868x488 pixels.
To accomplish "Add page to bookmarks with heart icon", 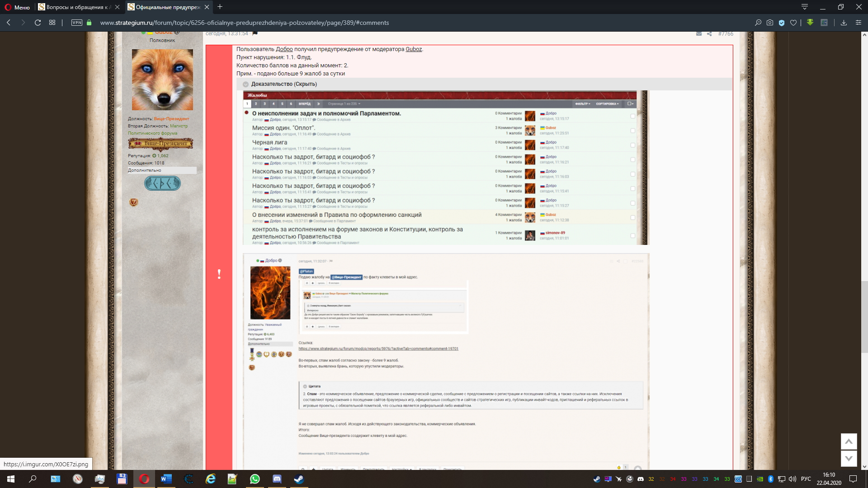I will [x=793, y=23].
